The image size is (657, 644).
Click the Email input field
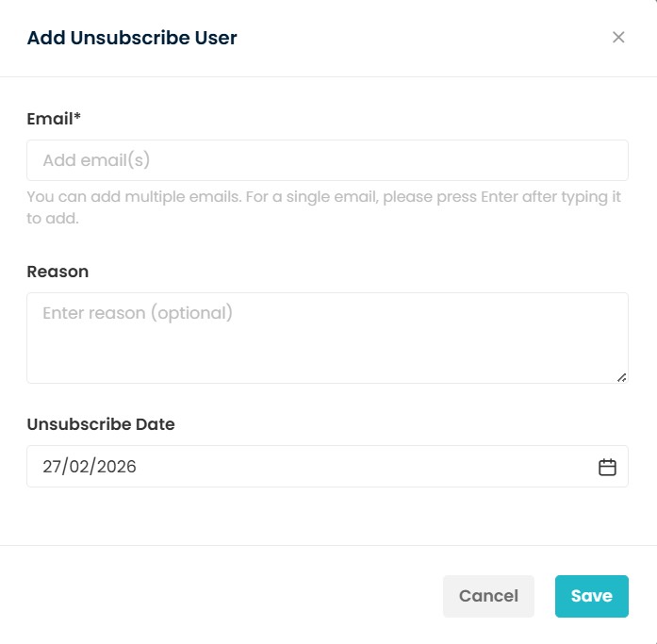click(x=327, y=160)
